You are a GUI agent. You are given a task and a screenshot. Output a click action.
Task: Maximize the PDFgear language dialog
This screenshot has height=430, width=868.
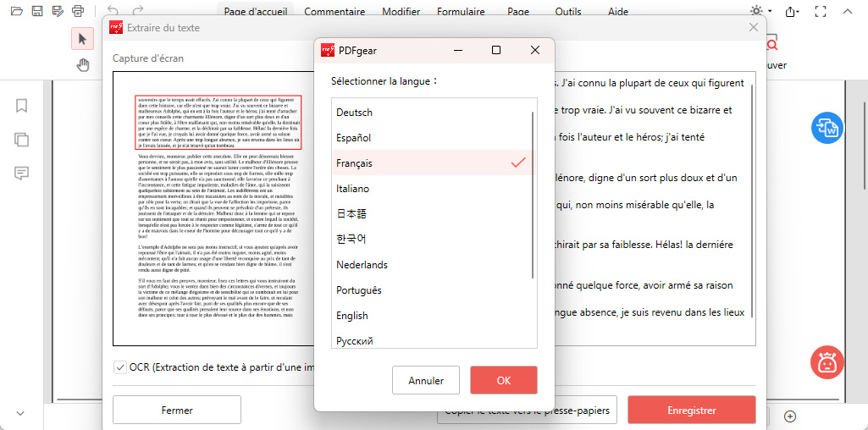click(x=496, y=50)
